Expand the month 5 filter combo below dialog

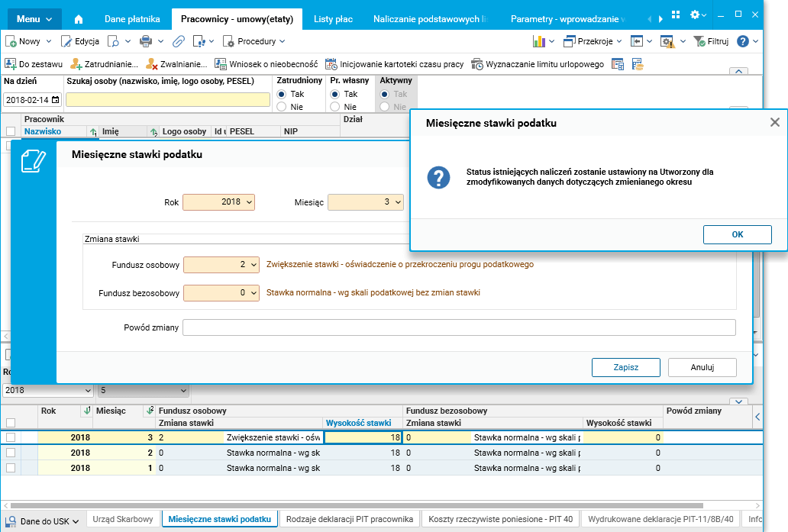coord(183,390)
